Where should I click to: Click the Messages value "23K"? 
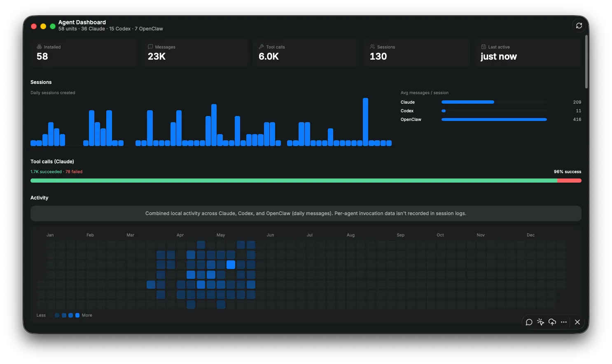pyautogui.click(x=157, y=57)
